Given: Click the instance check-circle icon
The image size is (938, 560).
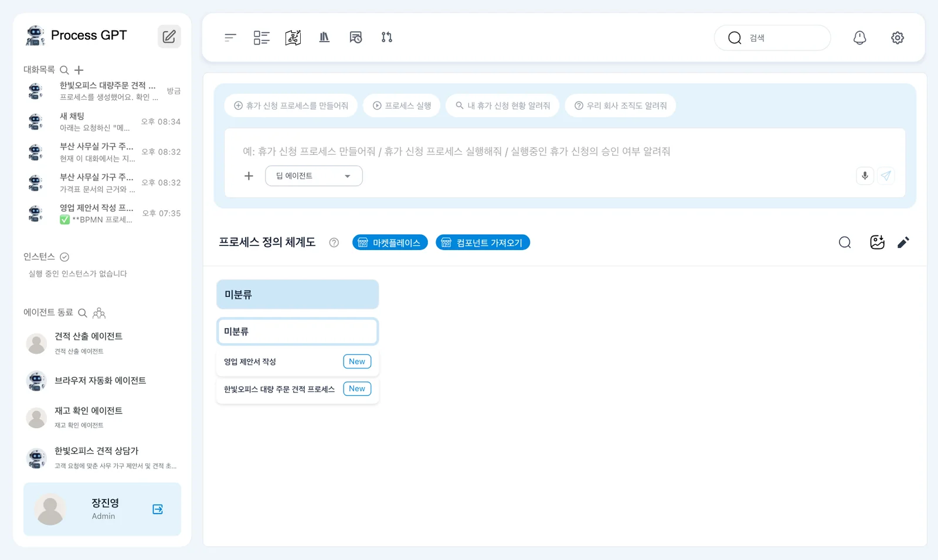Looking at the screenshot, I should tap(64, 257).
